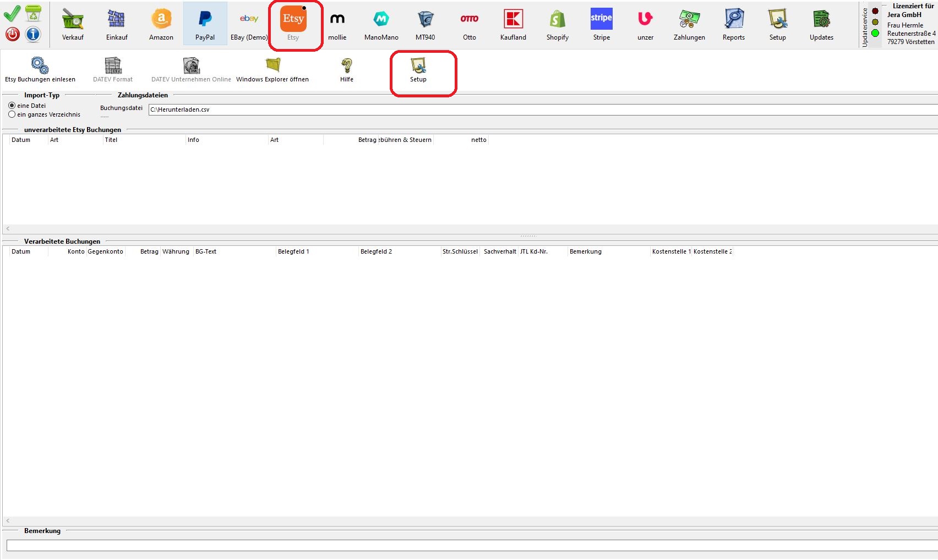Open Windows Explorer öffnen
The height and width of the screenshot is (560, 938).
tap(272, 69)
